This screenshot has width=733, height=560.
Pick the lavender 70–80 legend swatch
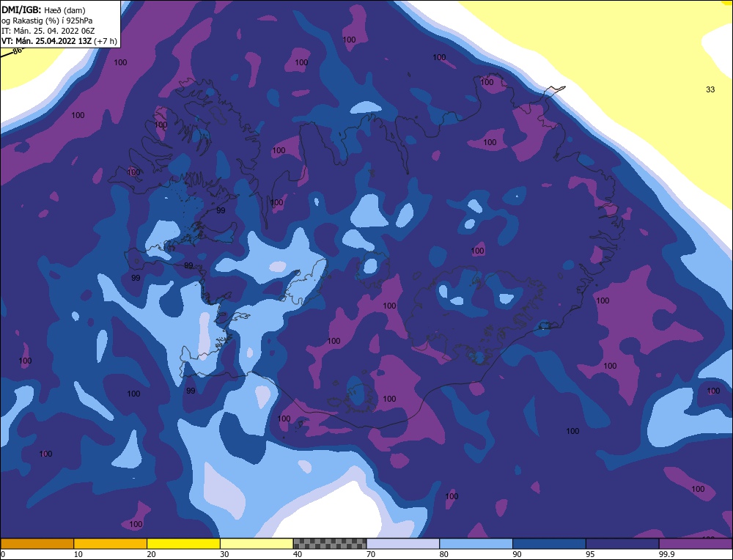[403, 544]
